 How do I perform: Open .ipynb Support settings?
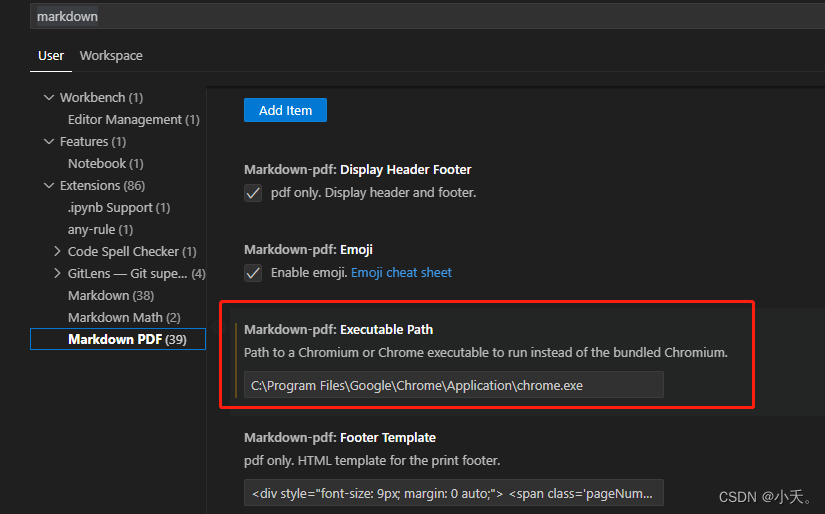click(119, 208)
